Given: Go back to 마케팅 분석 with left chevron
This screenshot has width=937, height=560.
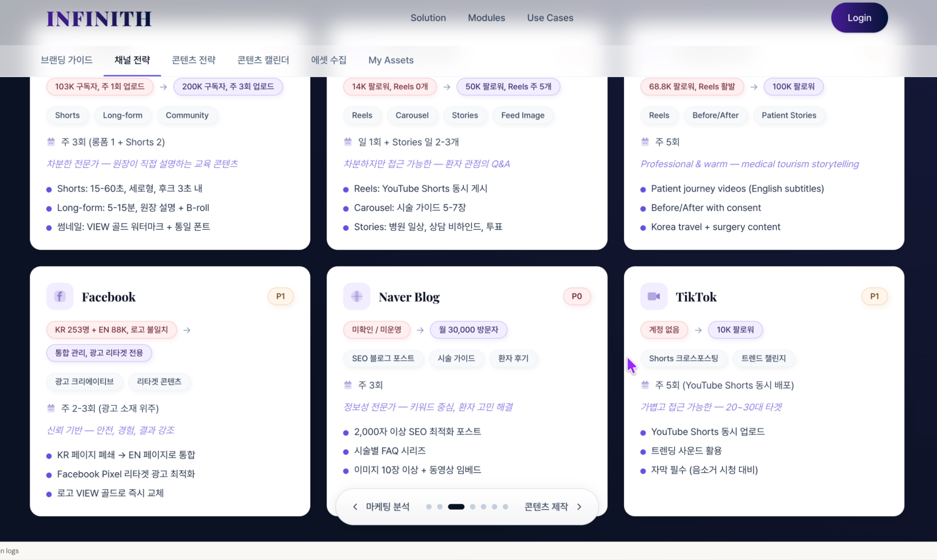Looking at the screenshot, I should pos(355,507).
